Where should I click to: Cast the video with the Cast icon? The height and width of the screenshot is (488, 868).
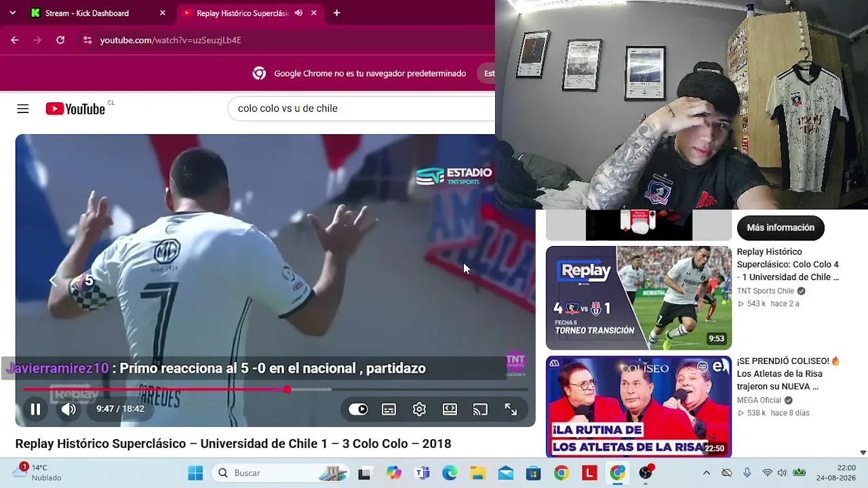(480, 409)
